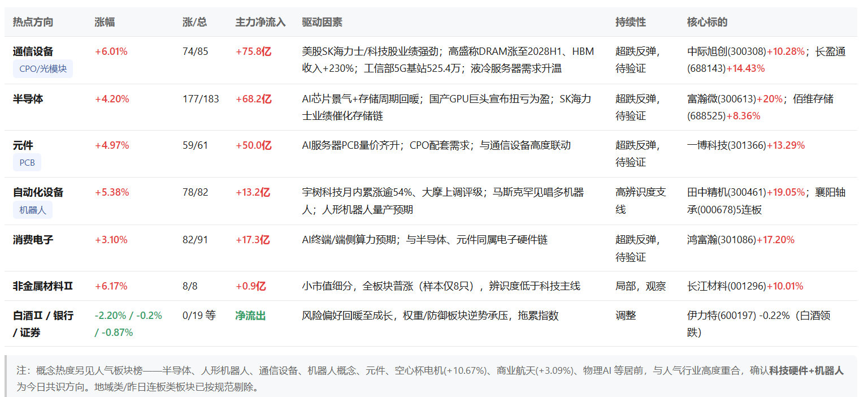
Task: Click the -2.20% / -0.2% / -0.87% value
Action: 128,324
